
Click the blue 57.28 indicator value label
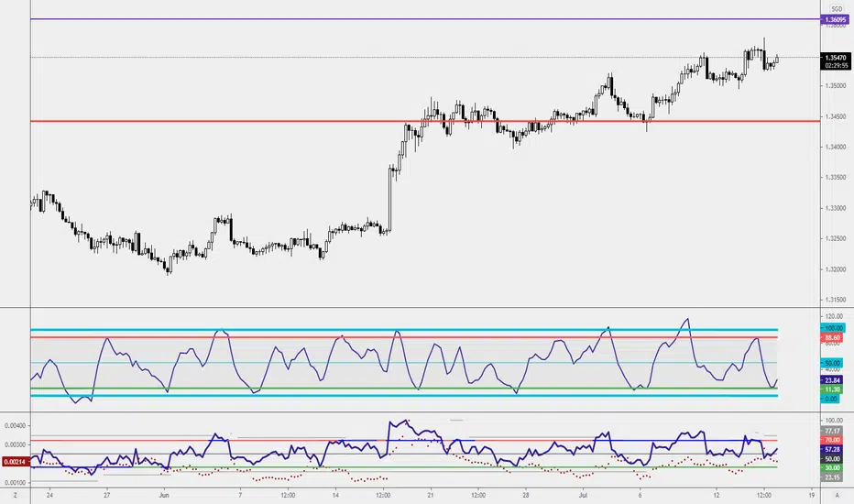[832, 450]
